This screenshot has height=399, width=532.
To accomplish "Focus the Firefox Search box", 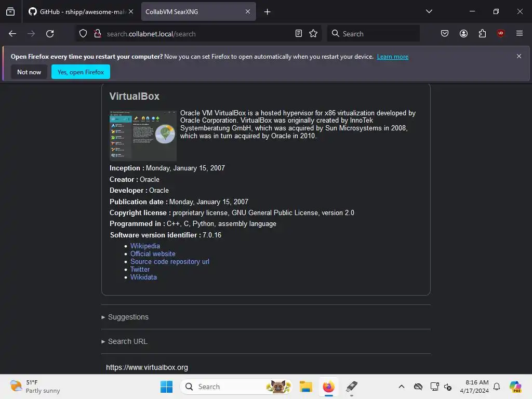I will click(373, 34).
